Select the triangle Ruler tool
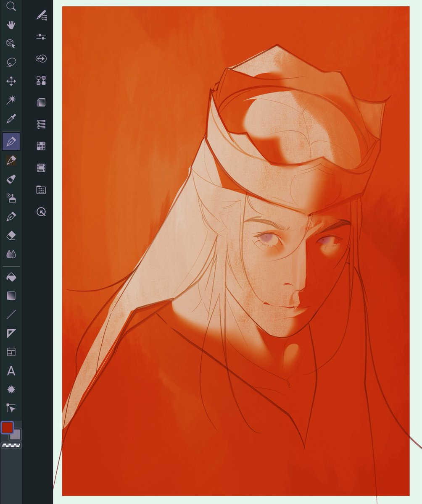Image resolution: width=422 pixels, height=504 pixels. pos(11,333)
